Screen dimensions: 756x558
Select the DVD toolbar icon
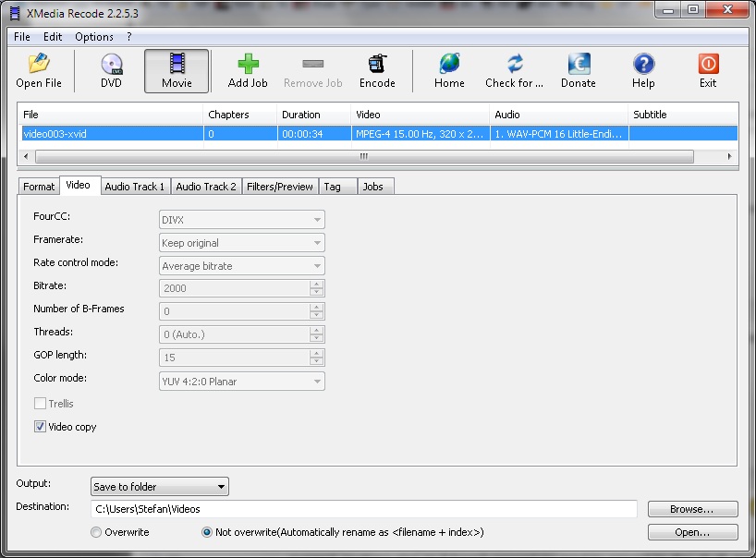click(x=112, y=71)
